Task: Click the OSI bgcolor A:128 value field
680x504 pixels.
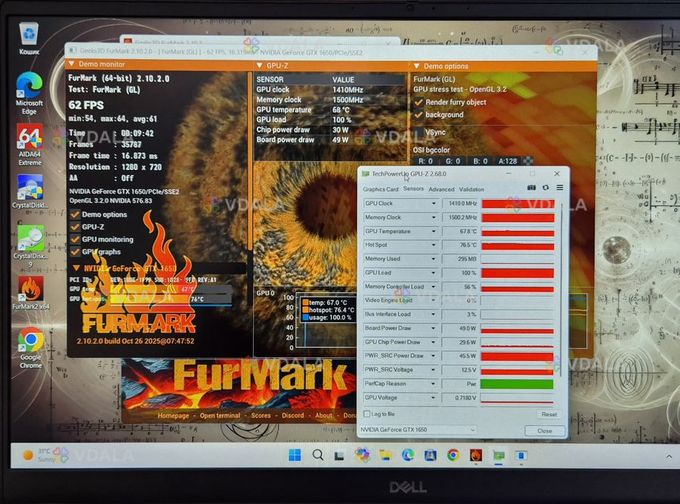Action: [x=507, y=161]
